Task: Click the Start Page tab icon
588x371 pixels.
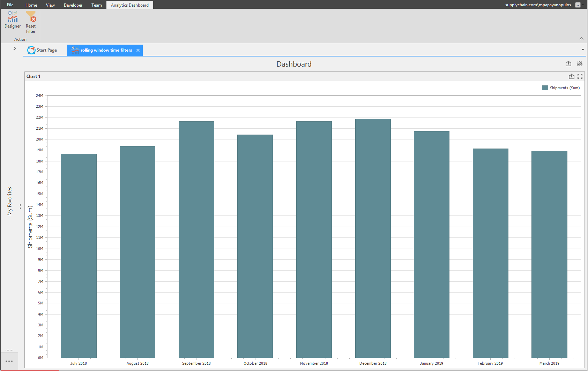Action: coord(31,50)
